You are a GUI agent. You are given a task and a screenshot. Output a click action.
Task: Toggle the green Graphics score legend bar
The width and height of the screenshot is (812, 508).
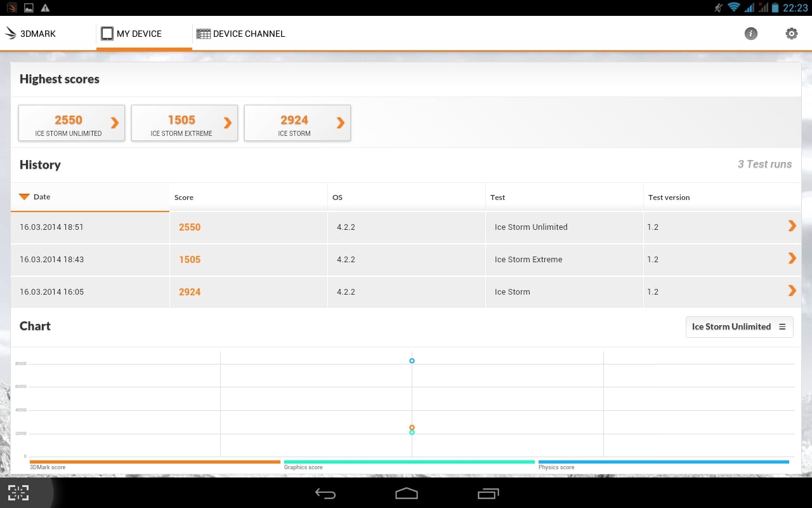tap(409, 462)
